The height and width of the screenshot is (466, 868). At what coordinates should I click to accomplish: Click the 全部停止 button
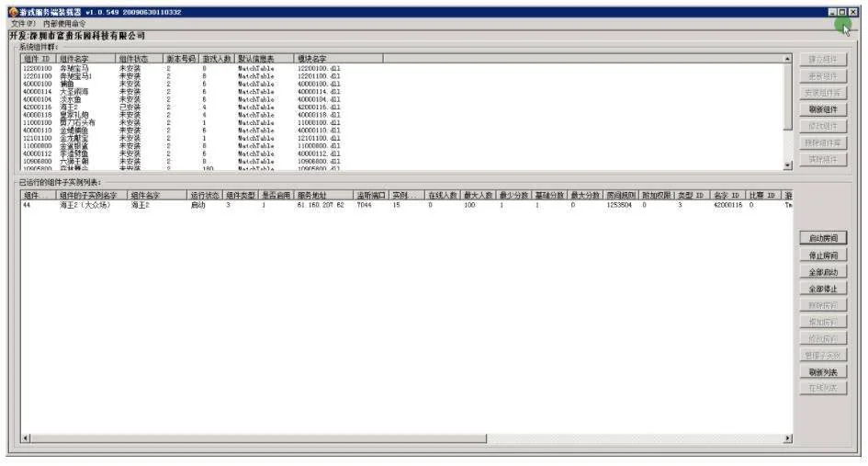pos(822,289)
